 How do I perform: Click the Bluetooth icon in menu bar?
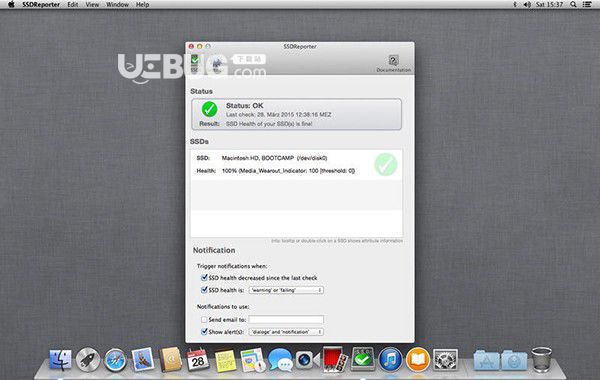click(515, 5)
